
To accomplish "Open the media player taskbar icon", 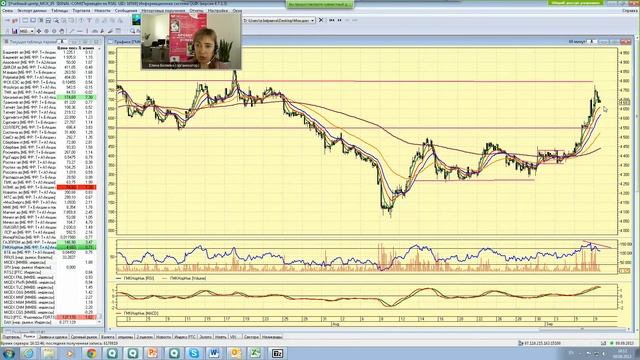I will click(x=70, y=353).
